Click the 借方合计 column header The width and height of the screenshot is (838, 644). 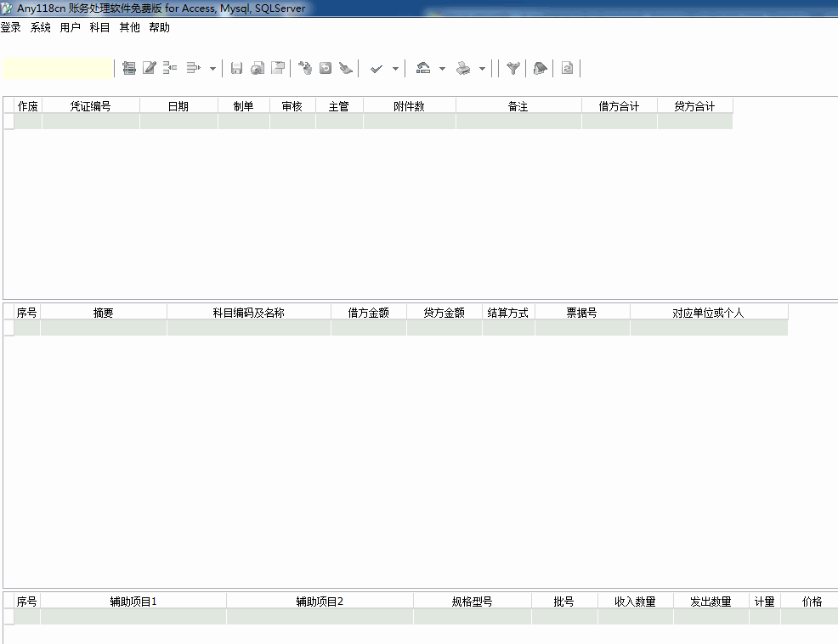point(619,106)
